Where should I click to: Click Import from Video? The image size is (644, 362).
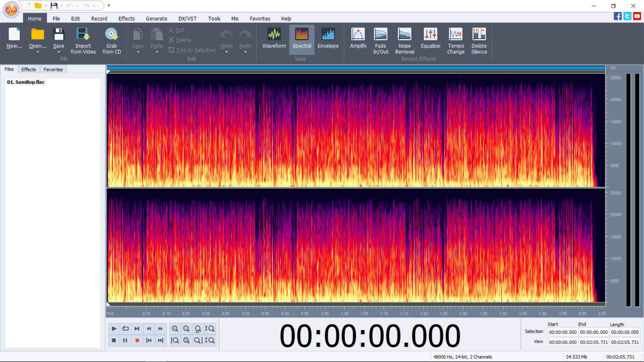pos(83,40)
